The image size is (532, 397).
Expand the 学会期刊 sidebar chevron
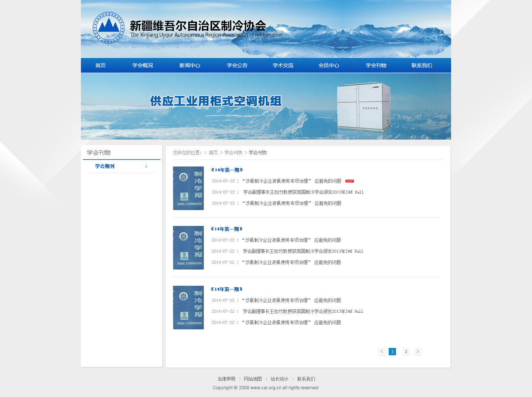click(146, 166)
